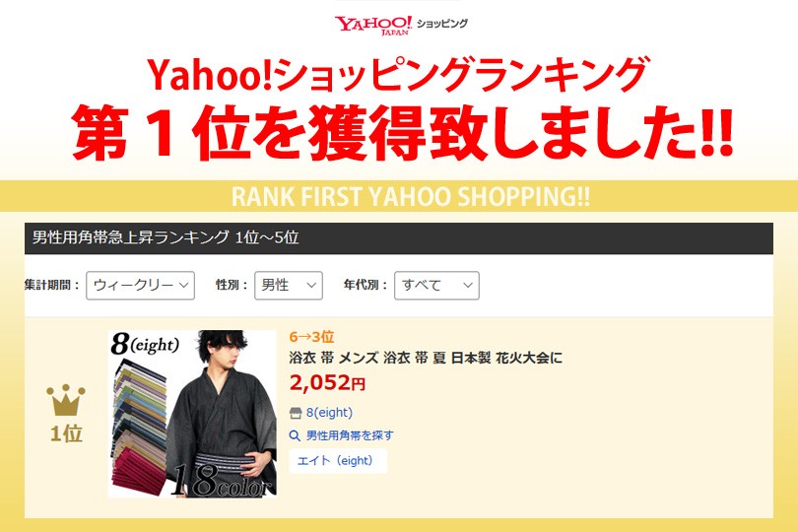Open the yukata product thumbnail

click(192, 414)
